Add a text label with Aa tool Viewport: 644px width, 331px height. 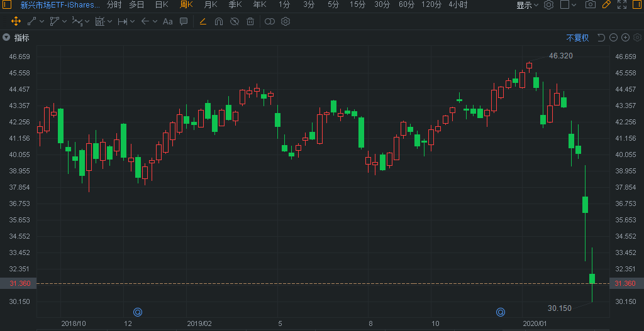tap(167, 21)
